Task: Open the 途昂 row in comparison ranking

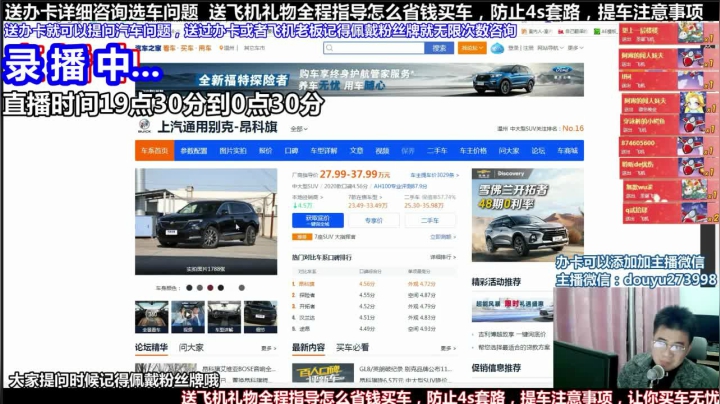Action: [x=374, y=329]
